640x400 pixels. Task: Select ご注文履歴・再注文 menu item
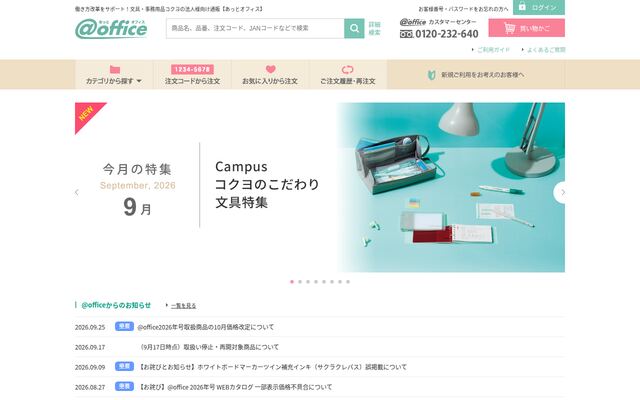[348, 75]
